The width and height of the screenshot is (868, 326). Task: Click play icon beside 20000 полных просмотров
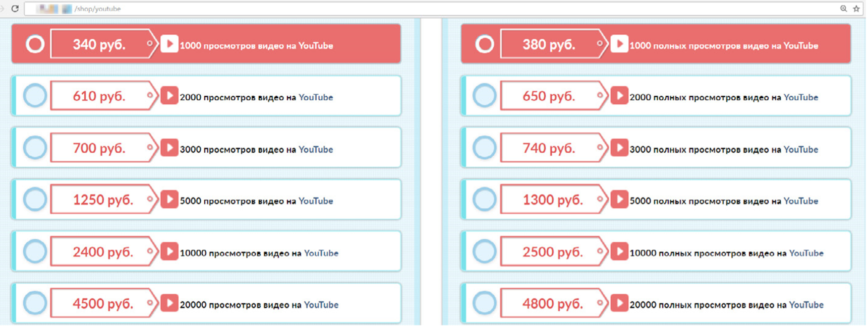tap(619, 303)
